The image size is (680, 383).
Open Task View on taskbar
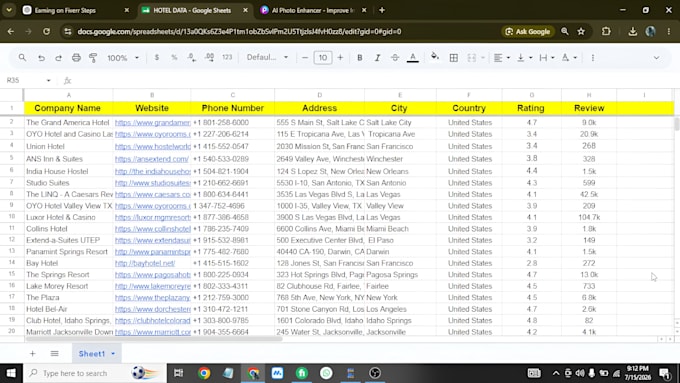tap(178, 373)
